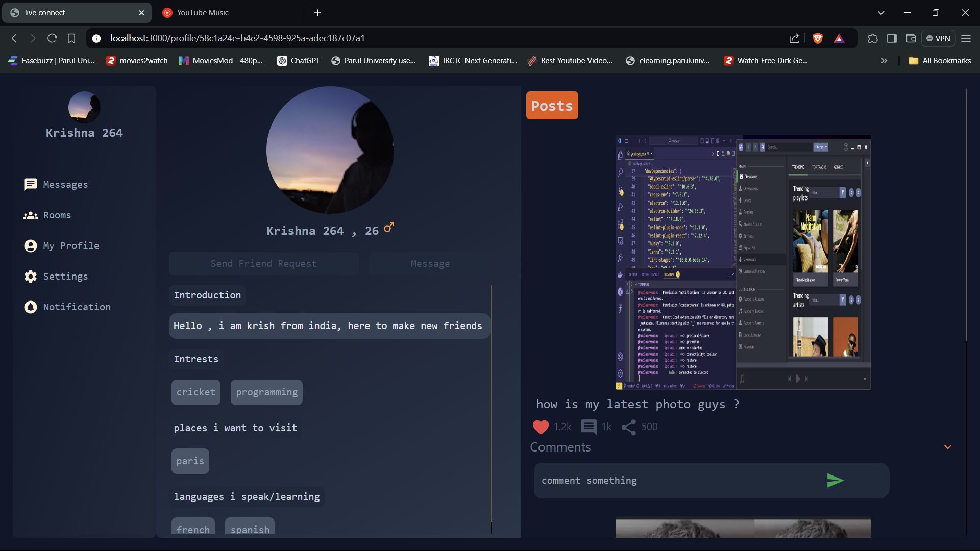Toggle browser sidebar panel icon
This screenshot has height=551, width=980.
point(892,38)
